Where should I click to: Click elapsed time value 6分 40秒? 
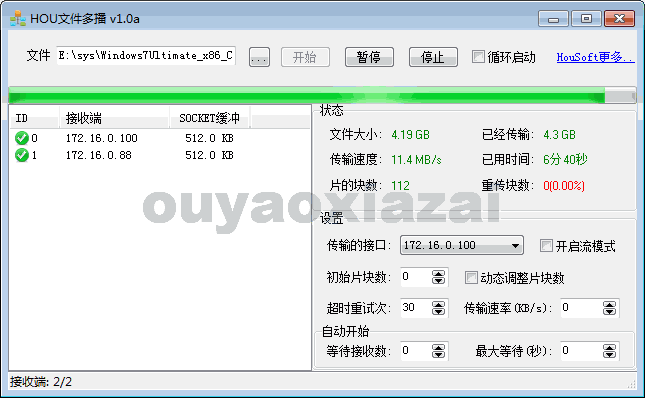click(x=565, y=160)
